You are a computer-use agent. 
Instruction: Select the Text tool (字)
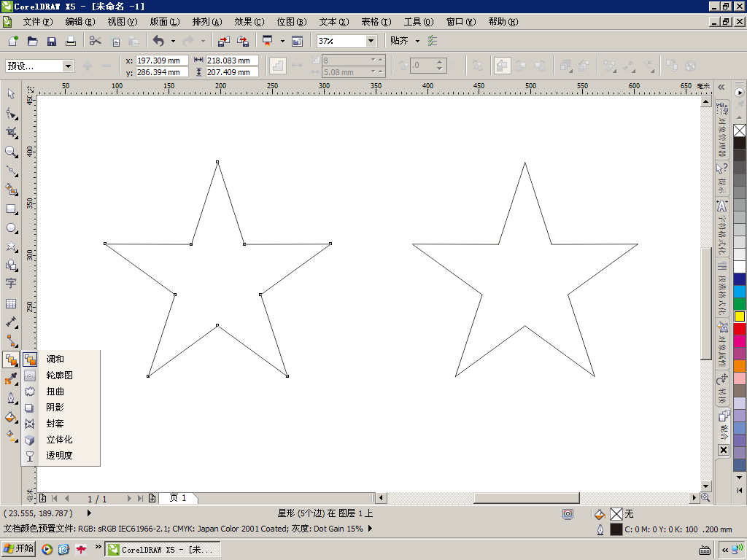coord(11,284)
